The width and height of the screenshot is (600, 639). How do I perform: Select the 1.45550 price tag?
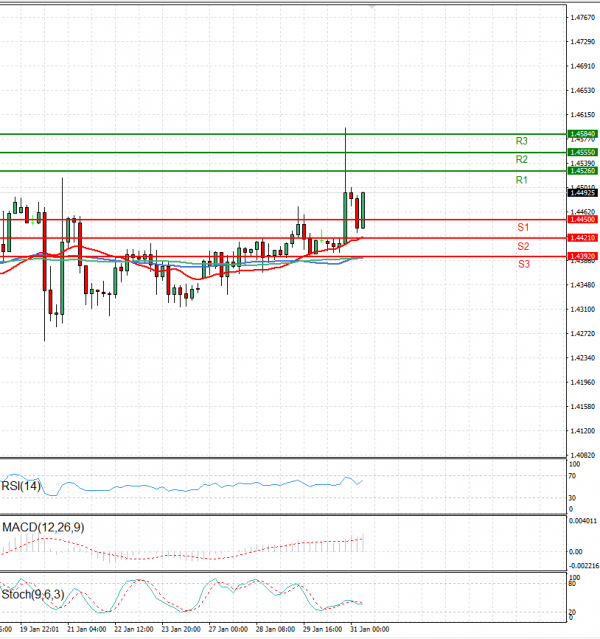[582, 152]
